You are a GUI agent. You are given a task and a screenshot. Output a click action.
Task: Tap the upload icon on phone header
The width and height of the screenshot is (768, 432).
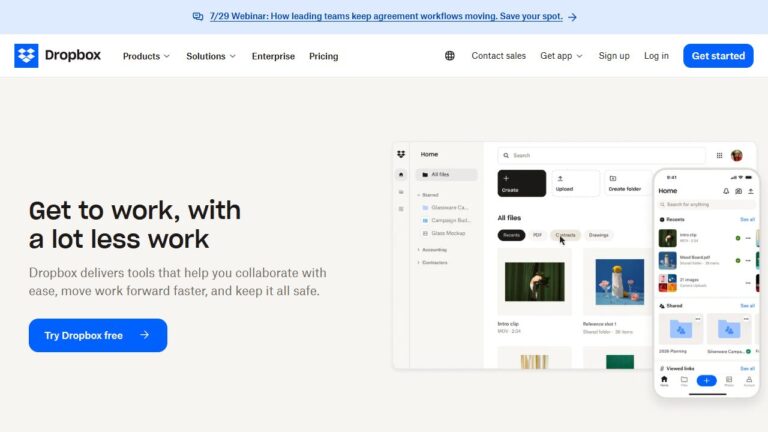[x=751, y=191]
